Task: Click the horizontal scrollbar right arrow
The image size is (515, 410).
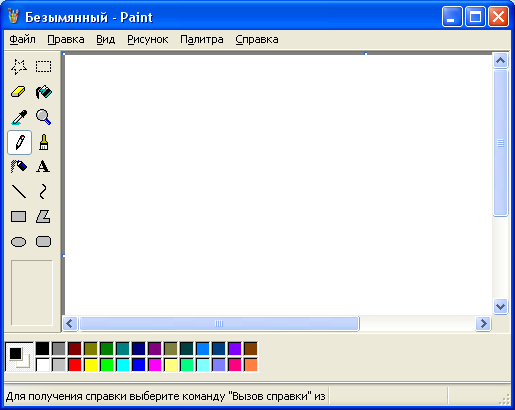Action: pyautogui.click(x=483, y=323)
